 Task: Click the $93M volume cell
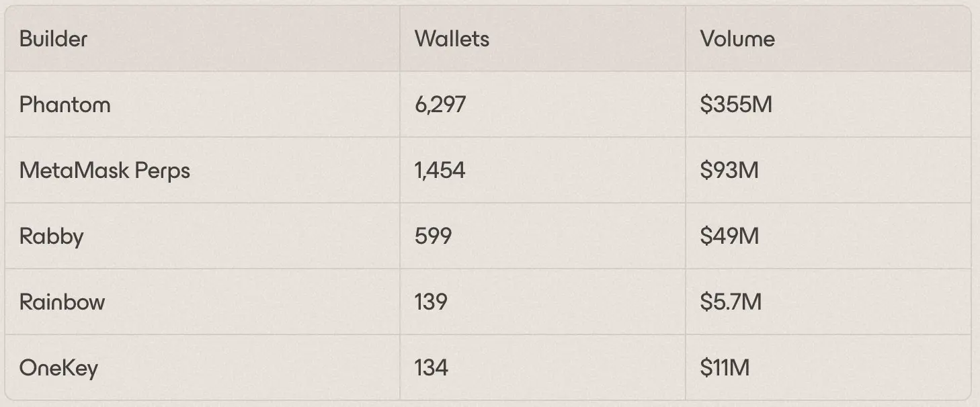[x=729, y=171]
